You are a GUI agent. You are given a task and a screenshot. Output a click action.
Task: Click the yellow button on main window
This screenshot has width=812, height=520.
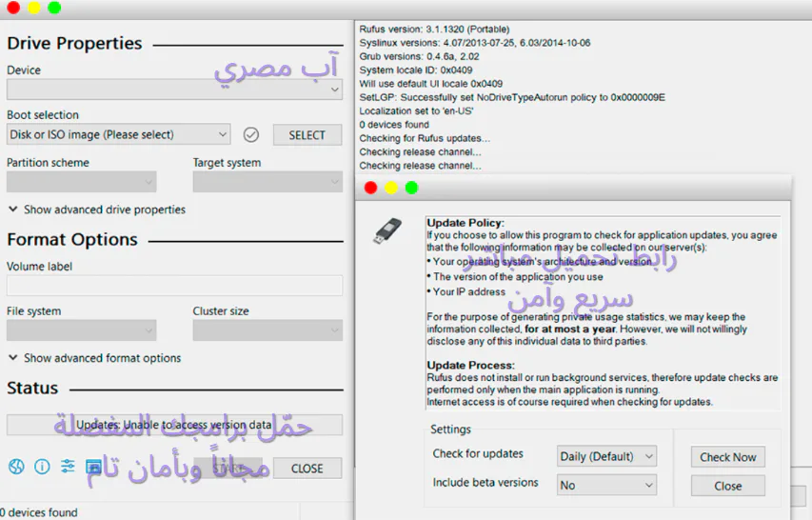(34, 8)
